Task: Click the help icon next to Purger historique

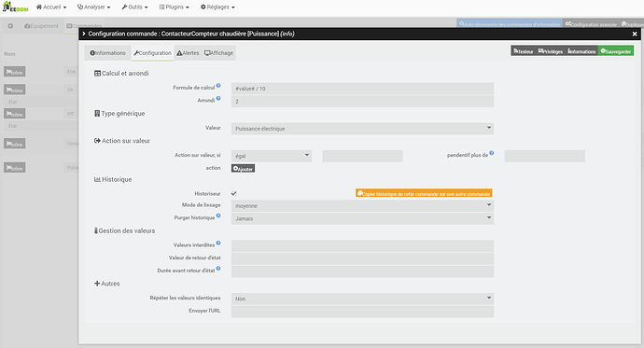Action: [x=218, y=216]
